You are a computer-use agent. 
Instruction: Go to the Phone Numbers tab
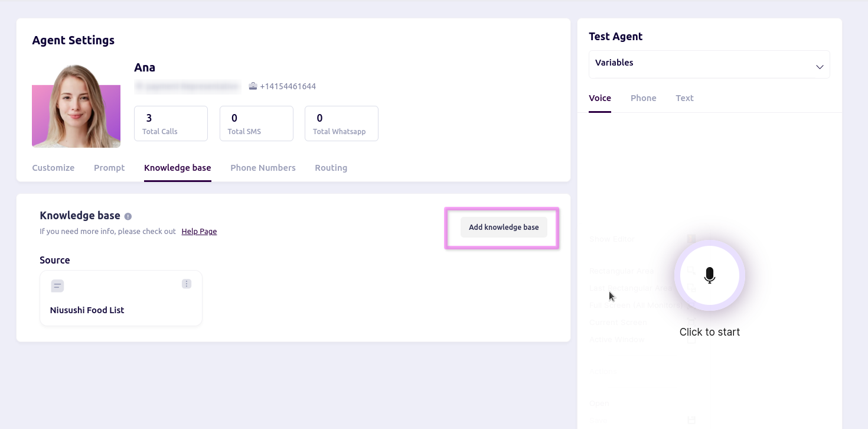(263, 168)
